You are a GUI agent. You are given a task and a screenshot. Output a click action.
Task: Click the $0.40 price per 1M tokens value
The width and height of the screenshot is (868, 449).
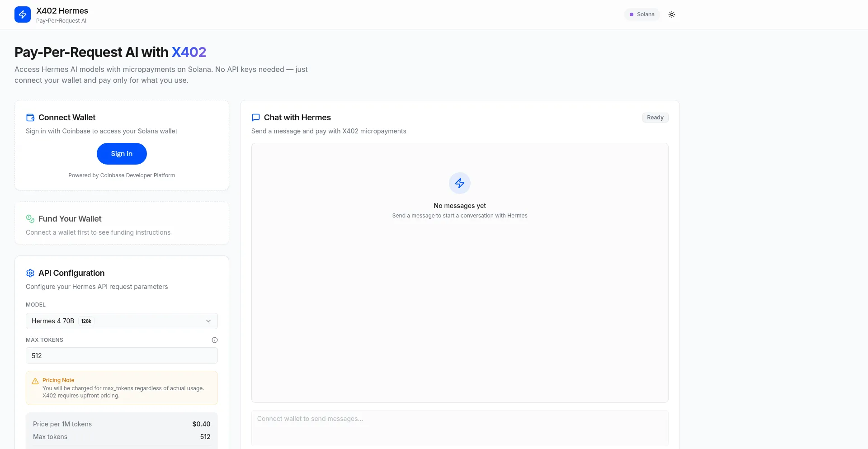coord(201,424)
